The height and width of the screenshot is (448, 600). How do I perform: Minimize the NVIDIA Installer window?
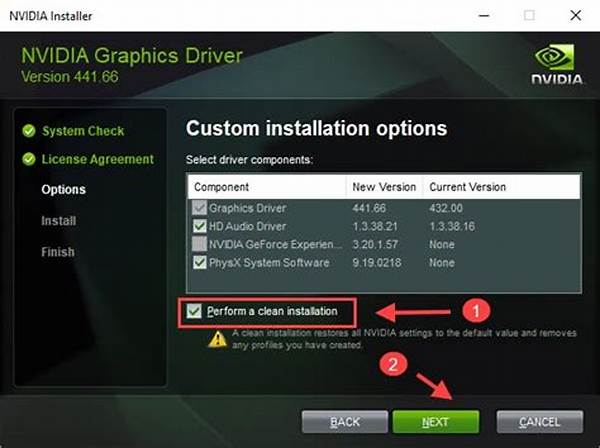coord(484,16)
